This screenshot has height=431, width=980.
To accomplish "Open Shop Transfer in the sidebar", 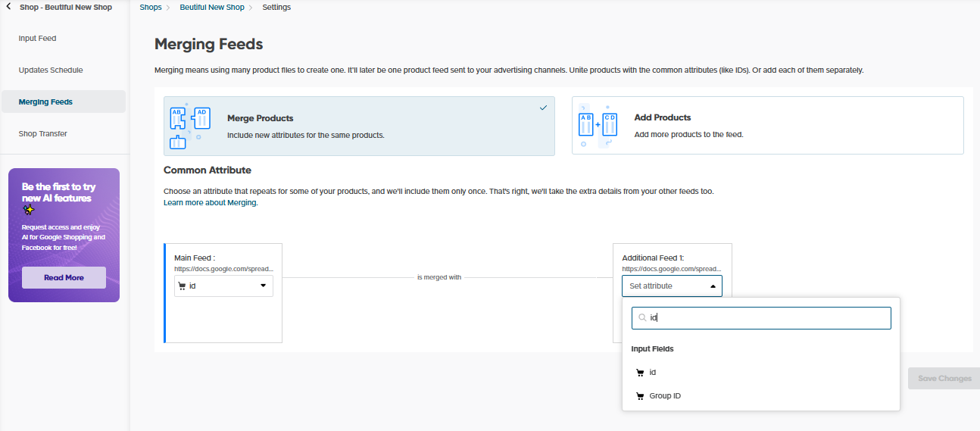I will (43, 134).
